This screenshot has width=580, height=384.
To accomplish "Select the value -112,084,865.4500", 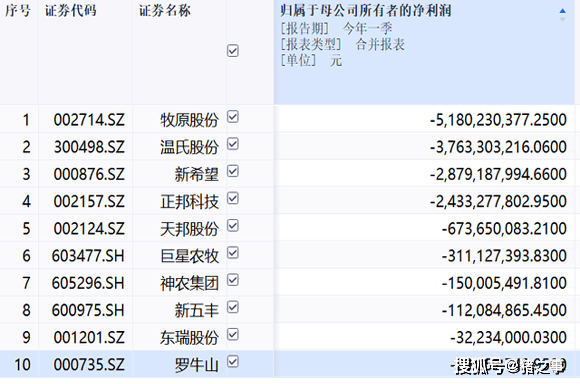I will 504,311.
